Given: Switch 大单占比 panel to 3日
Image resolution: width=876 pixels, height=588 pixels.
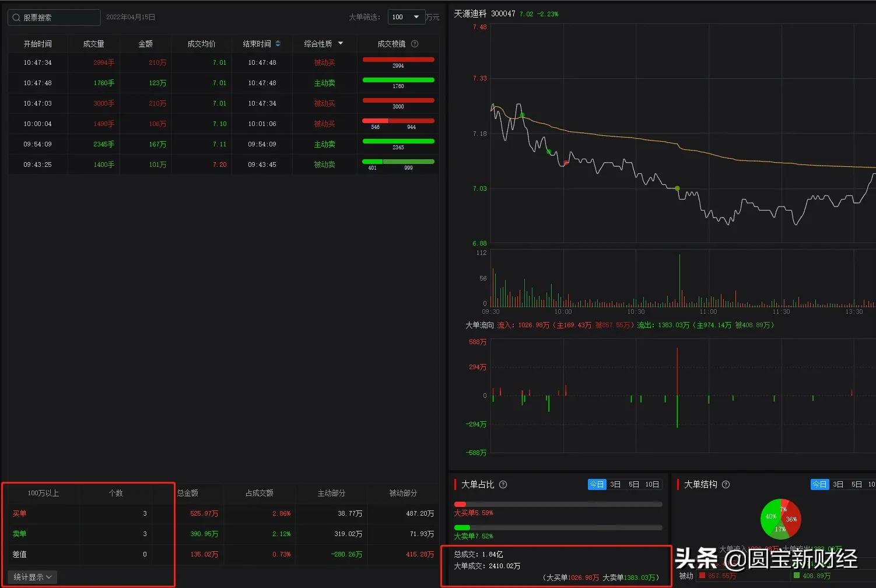Looking at the screenshot, I should pos(615,484).
